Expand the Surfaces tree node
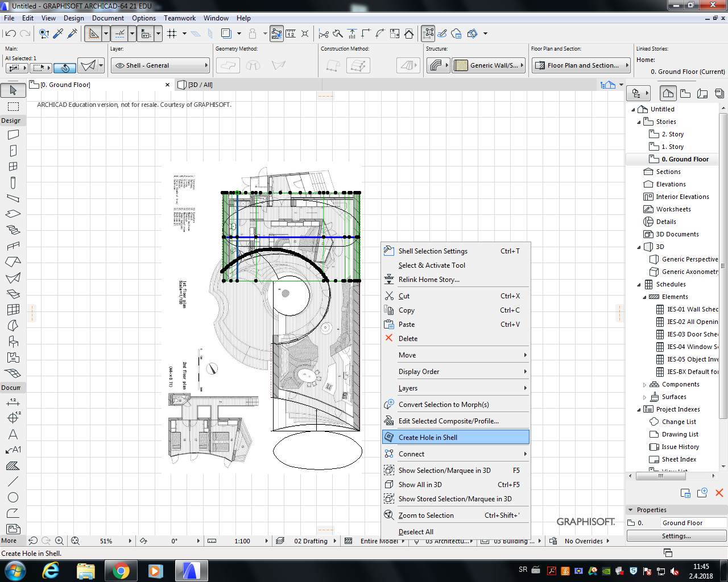 point(644,397)
